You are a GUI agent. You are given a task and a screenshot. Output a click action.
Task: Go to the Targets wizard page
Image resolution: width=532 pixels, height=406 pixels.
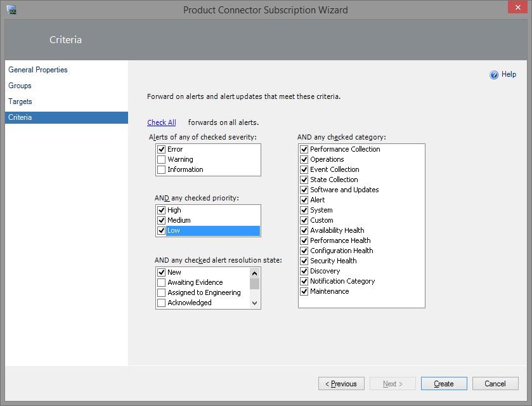pyautogui.click(x=20, y=101)
